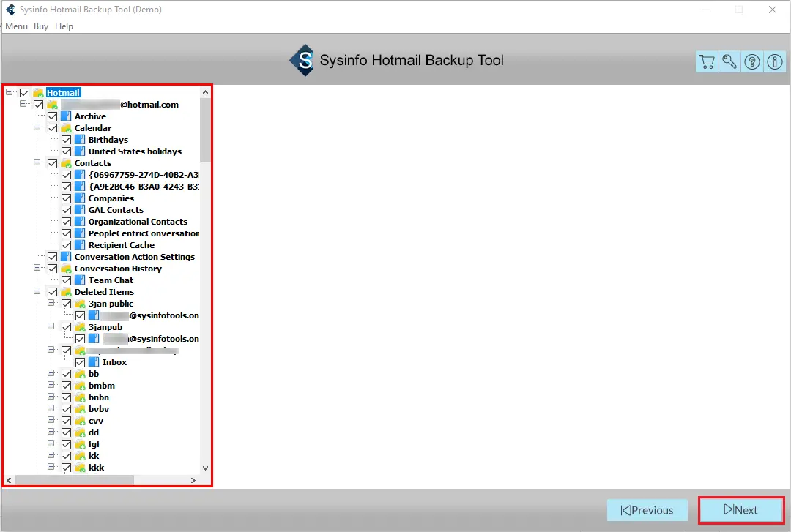The width and height of the screenshot is (791, 532).
Task: Click the Team Chat folder icon
Action: point(80,280)
